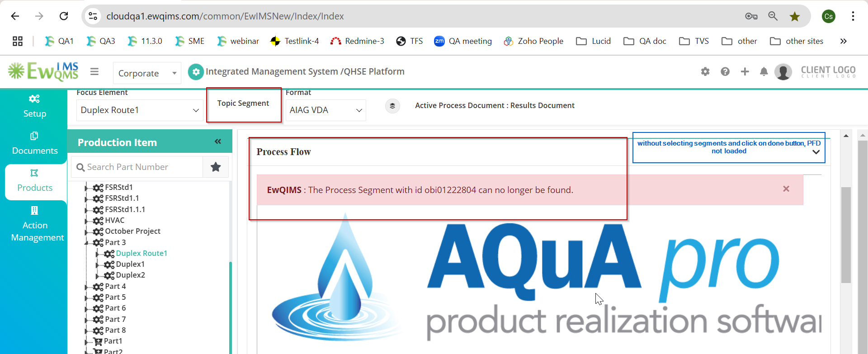Expand the HVAC tree node
The height and width of the screenshot is (354, 868).
(x=86, y=221)
